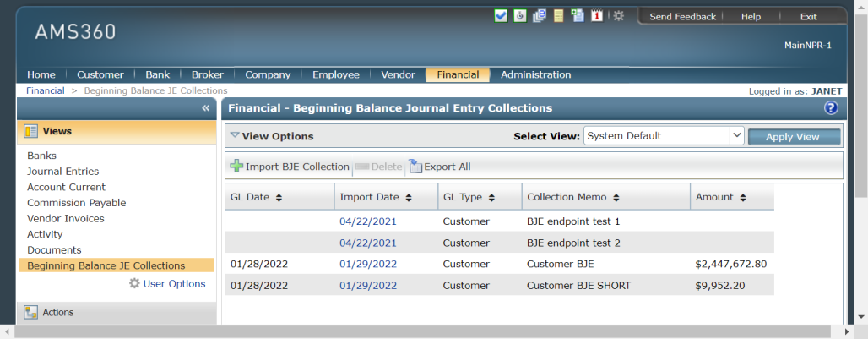Open 04/22/2021 link for BJE endpoint test 2
The image size is (868, 339).
click(368, 243)
